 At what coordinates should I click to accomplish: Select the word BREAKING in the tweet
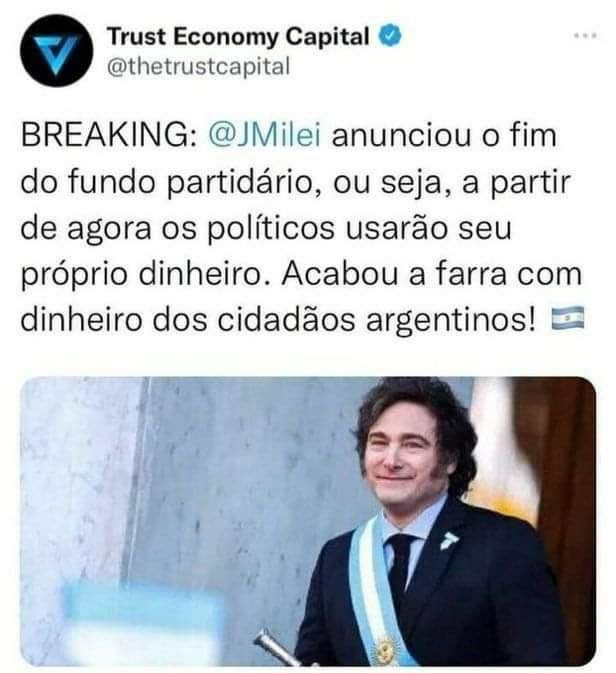[109, 135]
